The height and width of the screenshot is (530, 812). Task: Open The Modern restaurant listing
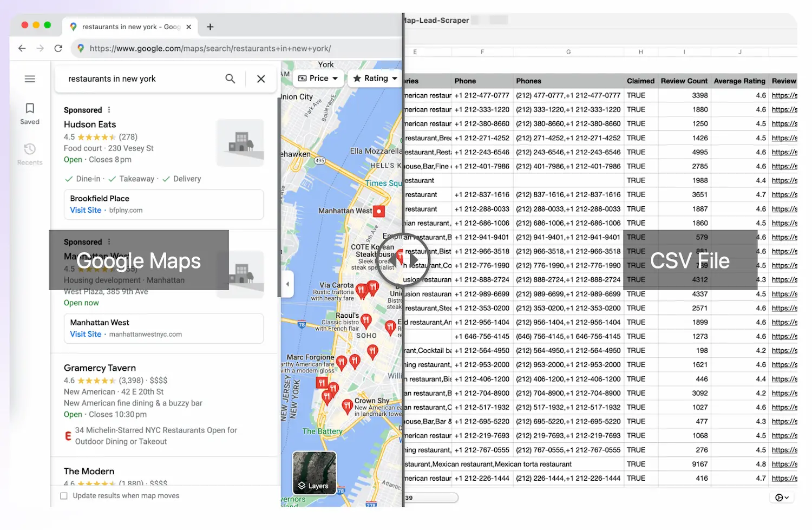(x=89, y=472)
